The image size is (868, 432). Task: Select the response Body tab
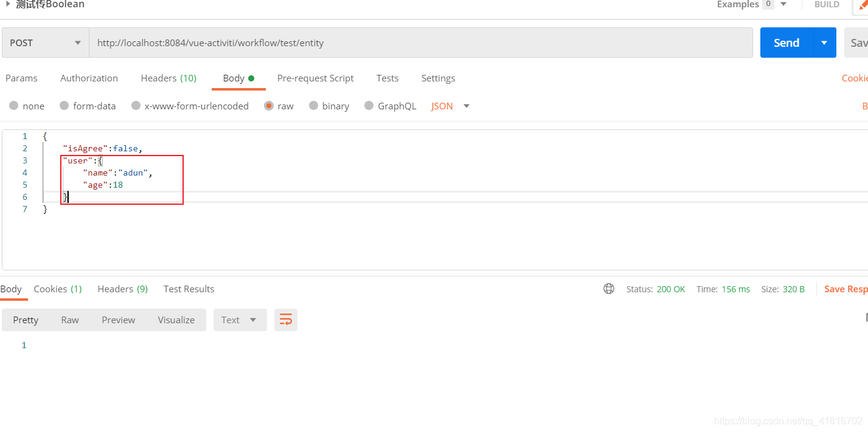[11, 289]
